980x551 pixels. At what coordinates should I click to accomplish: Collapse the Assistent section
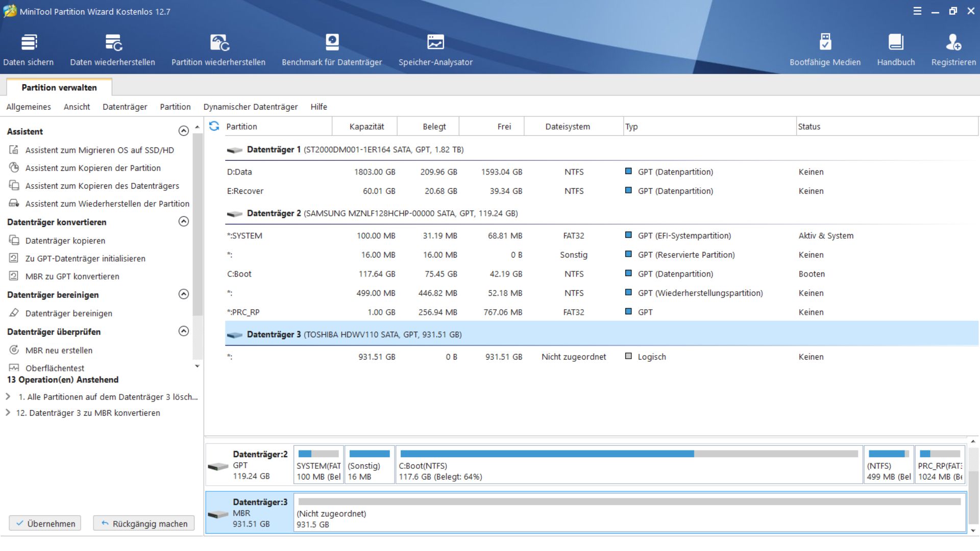pyautogui.click(x=184, y=131)
